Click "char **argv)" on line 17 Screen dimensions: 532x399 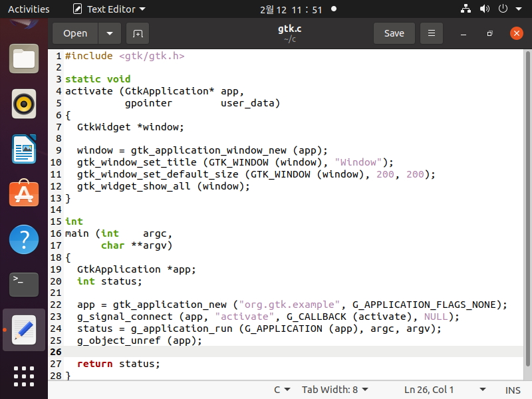[137, 245]
